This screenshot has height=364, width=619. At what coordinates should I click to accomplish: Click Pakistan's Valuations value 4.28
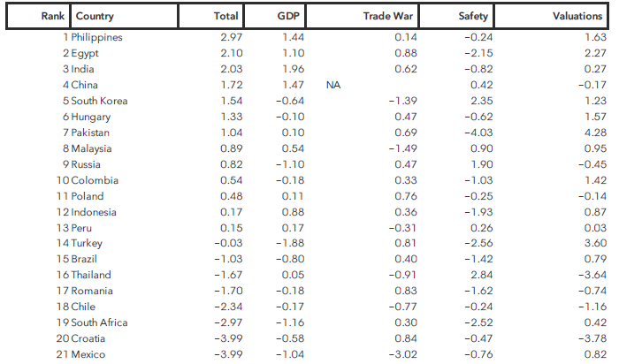point(595,133)
